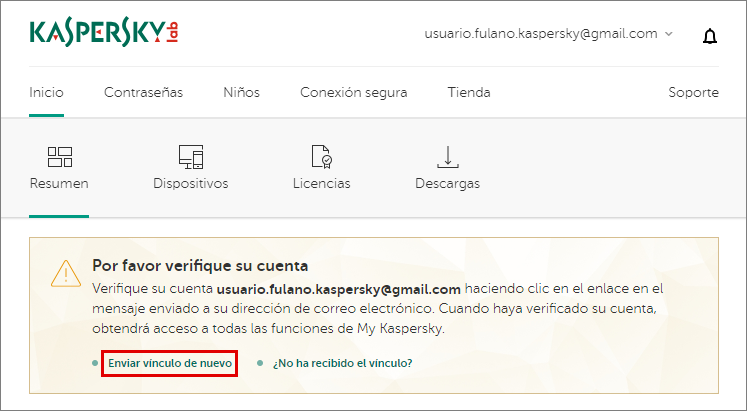Click the Por favor verifique su cuenta heading

pos(200,265)
